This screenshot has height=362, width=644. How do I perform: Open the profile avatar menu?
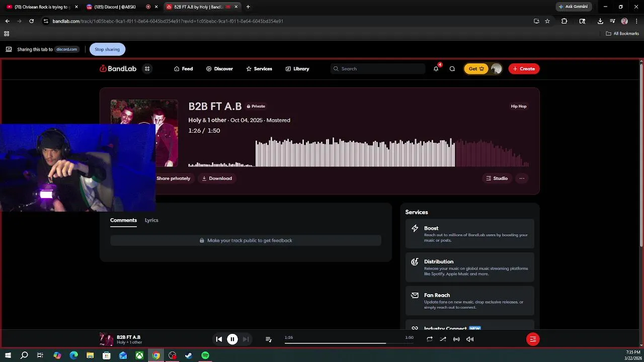point(496,69)
